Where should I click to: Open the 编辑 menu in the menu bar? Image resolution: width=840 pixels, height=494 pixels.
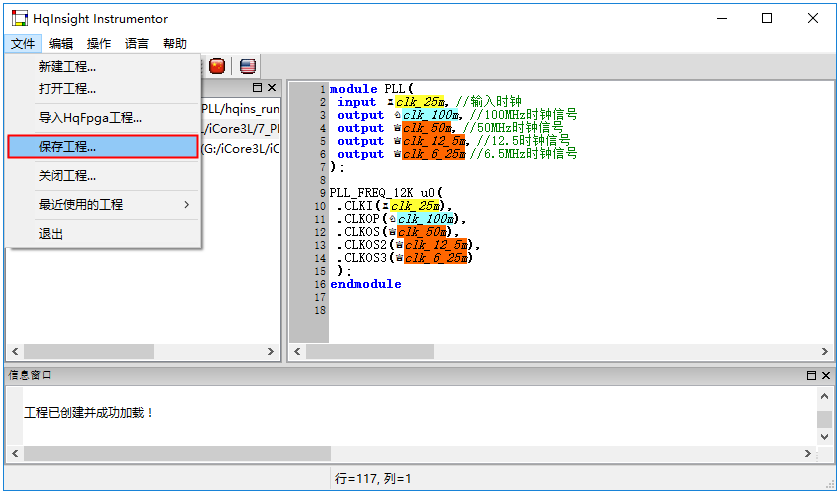coord(61,43)
